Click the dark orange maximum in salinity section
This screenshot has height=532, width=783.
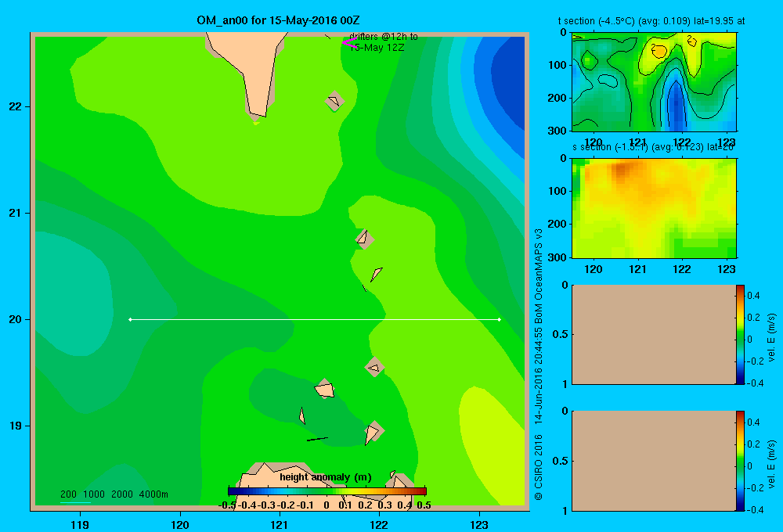click(620, 169)
